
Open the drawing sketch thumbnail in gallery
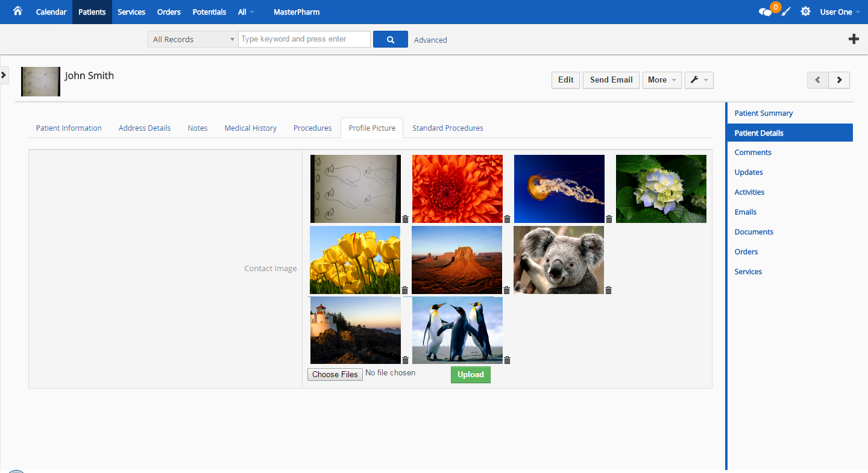(356, 189)
